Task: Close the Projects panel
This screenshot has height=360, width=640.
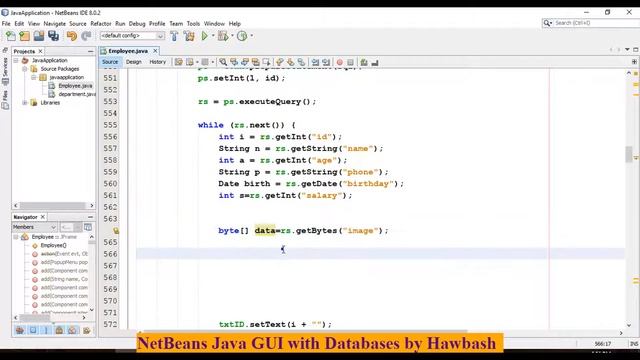Action: (40, 51)
